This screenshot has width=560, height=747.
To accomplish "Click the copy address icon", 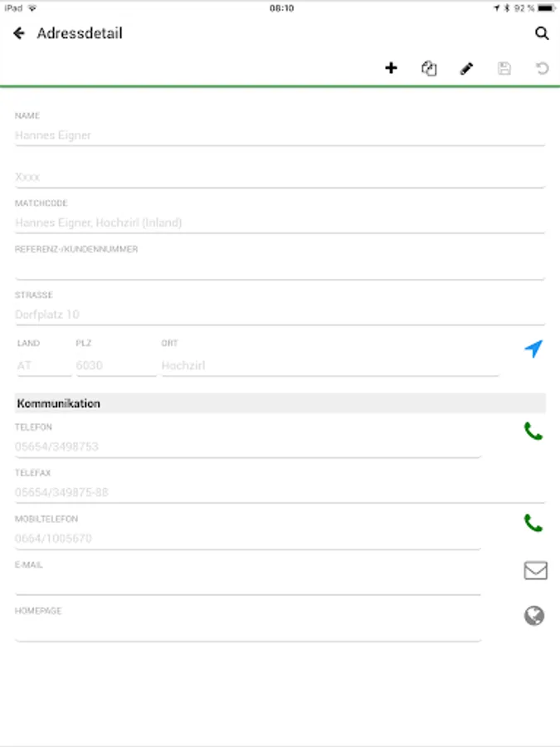I will tap(429, 69).
